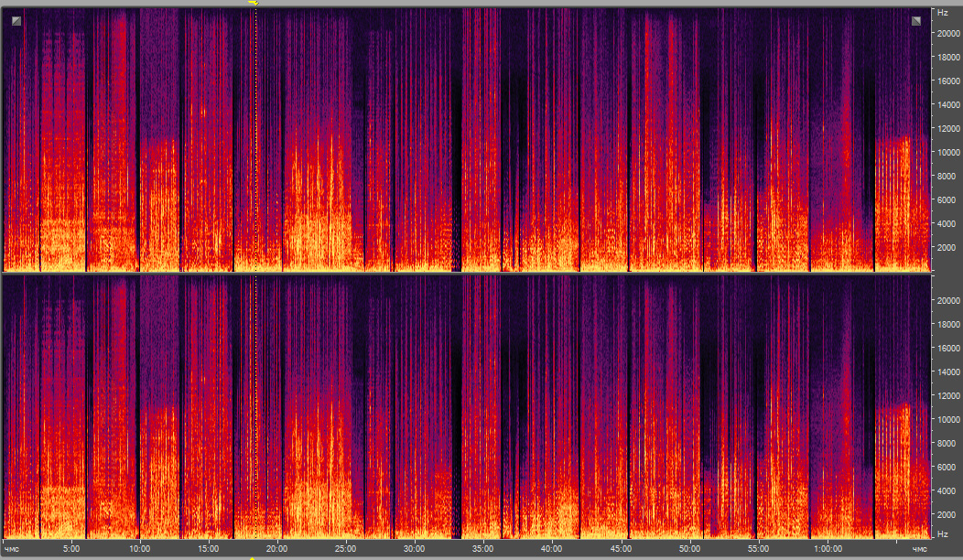963x560 pixels.
Task: Click the 1:00:00 label on the time ruler
Action: [828, 549]
